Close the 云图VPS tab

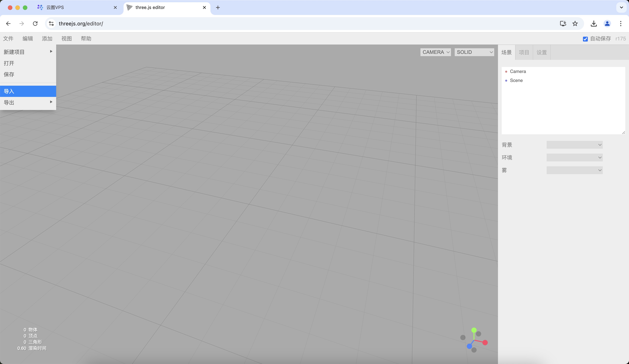pyautogui.click(x=115, y=7)
